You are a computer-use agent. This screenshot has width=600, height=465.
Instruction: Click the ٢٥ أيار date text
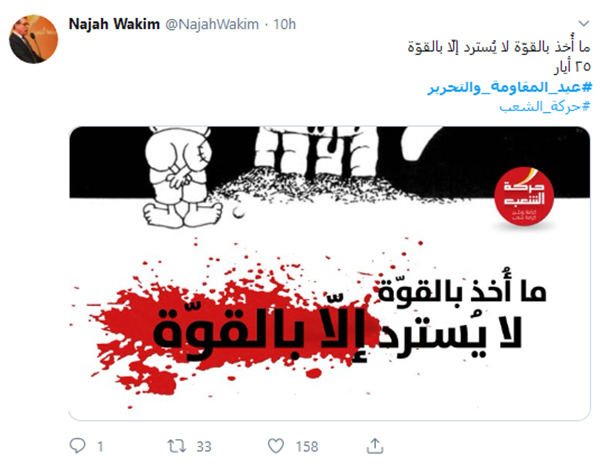pyautogui.click(x=572, y=67)
